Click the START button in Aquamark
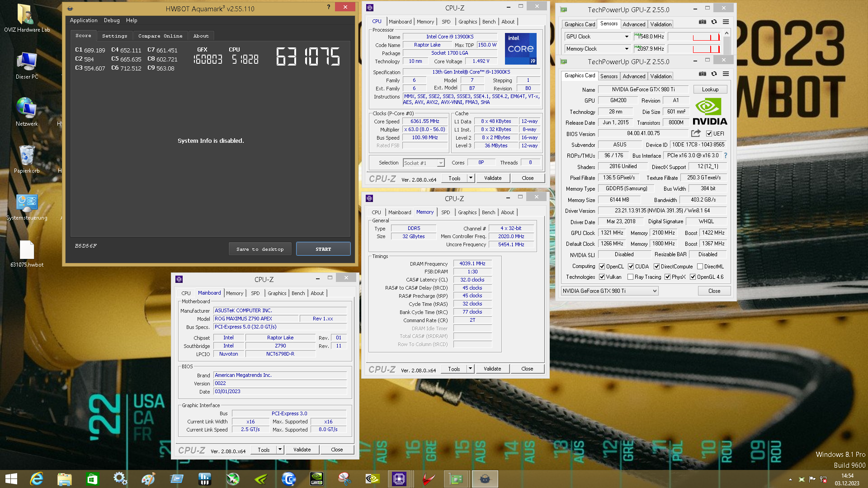The image size is (868, 488). coord(323,249)
